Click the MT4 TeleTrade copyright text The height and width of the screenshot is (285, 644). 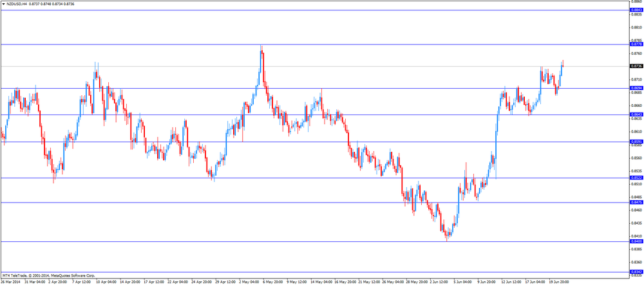pyautogui.click(x=48, y=275)
